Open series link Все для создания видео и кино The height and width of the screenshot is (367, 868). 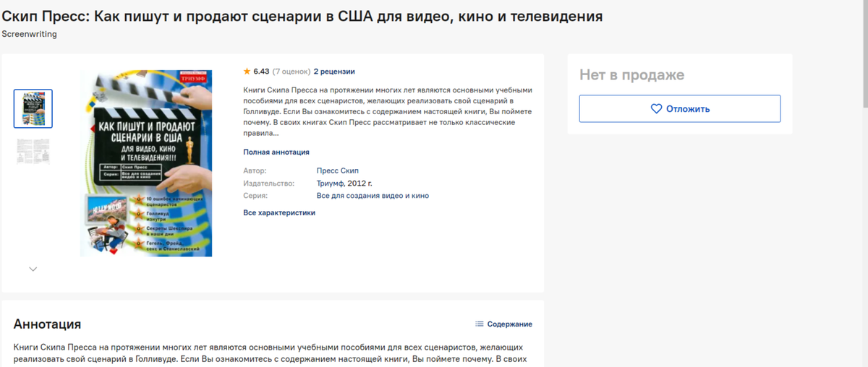(373, 196)
